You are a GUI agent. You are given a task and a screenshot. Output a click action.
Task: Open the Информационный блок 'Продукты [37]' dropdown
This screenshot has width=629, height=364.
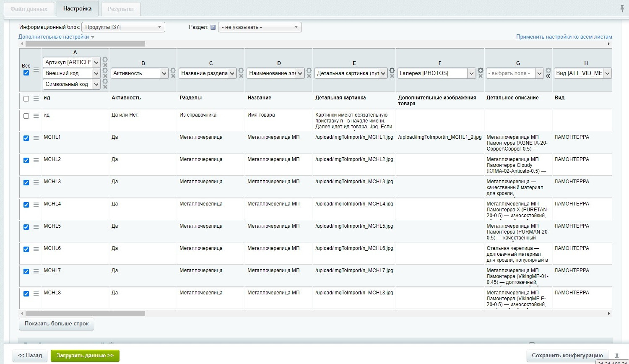(123, 27)
